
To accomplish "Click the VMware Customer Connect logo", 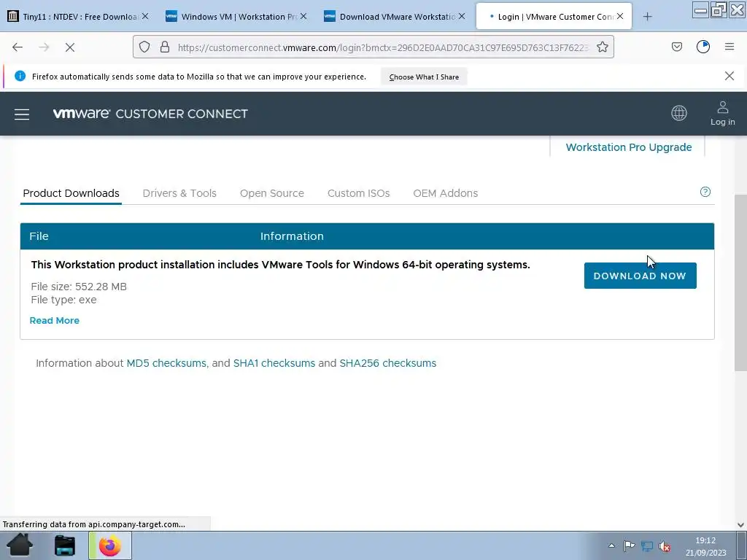I will click(x=150, y=113).
